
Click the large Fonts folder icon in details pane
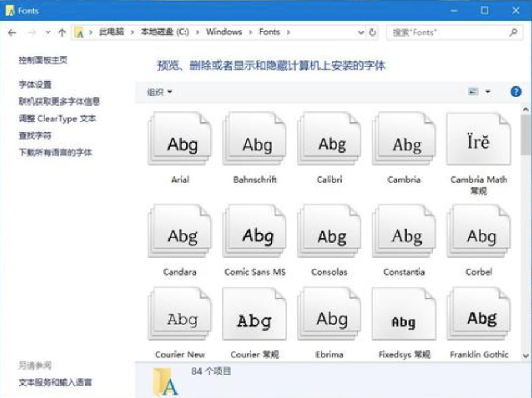click(x=165, y=382)
